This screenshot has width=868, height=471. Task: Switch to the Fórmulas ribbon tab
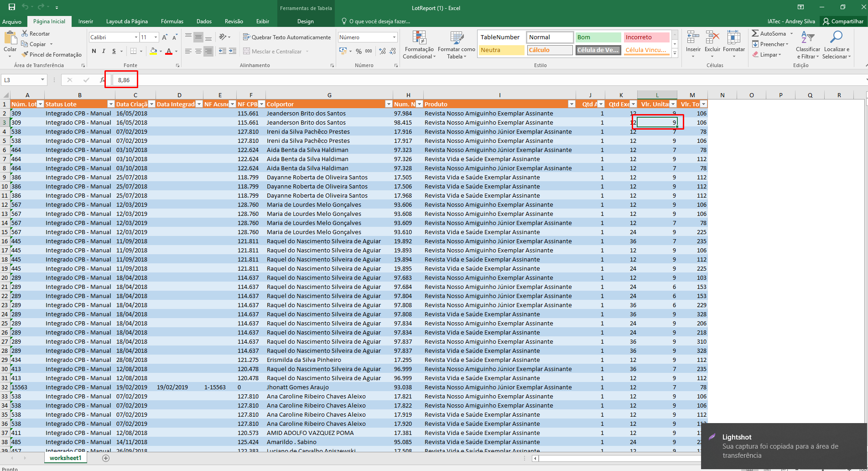[x=172, y=21]
